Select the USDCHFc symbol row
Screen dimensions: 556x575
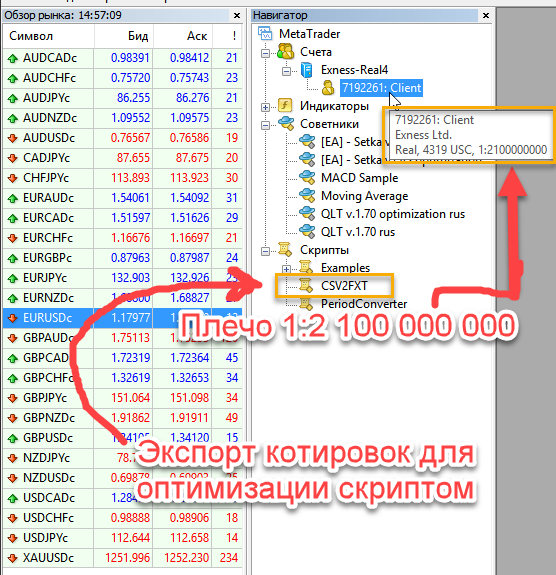122,518
